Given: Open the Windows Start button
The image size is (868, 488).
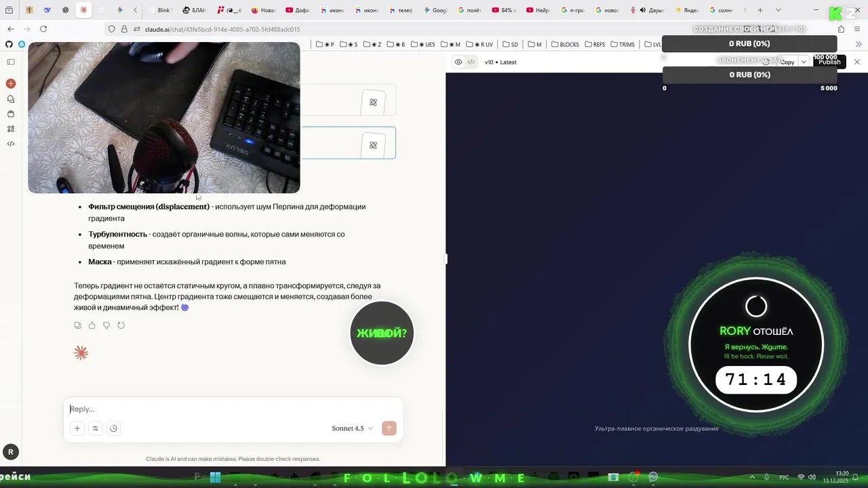Looking at the screenshot, I should 215,477.
